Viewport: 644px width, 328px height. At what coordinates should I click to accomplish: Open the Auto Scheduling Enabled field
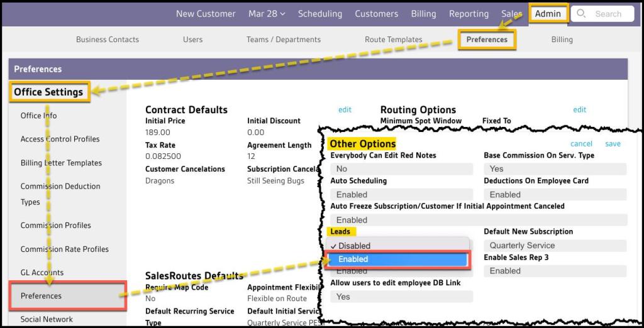pos(401,195)
